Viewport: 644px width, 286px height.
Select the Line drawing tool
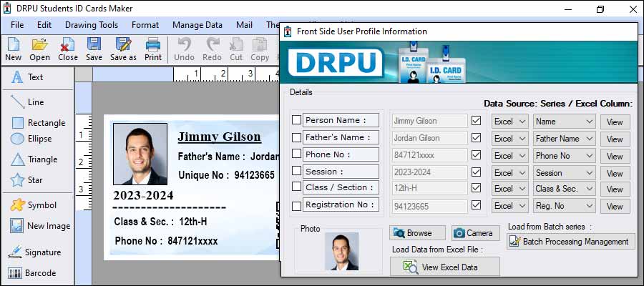pyautogui.click(x=27, y=102)
